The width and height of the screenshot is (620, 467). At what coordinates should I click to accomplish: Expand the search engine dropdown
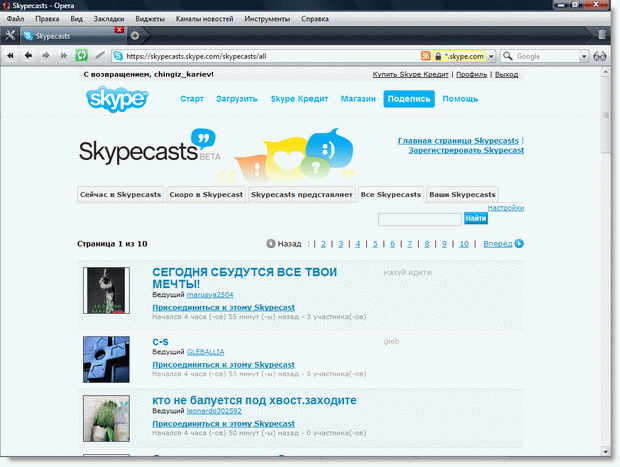click(584, 57)
